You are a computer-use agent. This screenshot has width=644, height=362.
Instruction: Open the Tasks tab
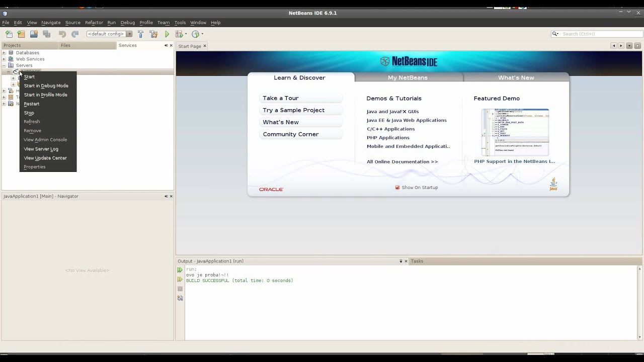click(x=417, y=261)
